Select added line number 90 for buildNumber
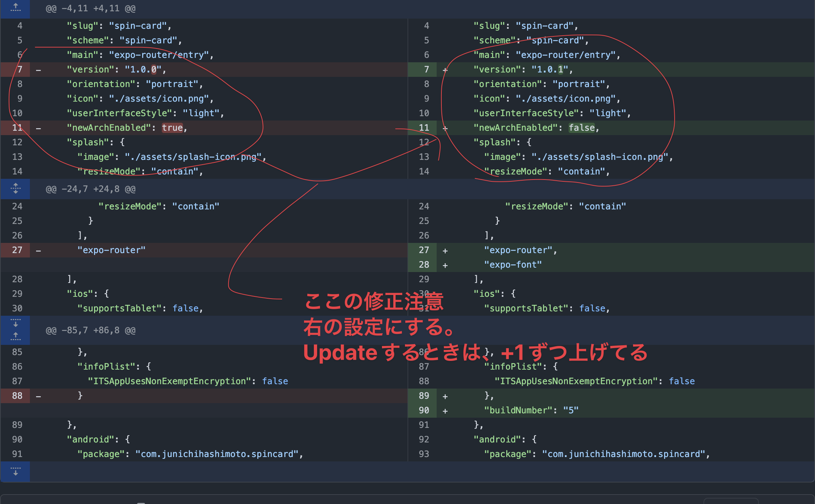The height and width of the screenshot is (504, 815). tap(424, 410)
